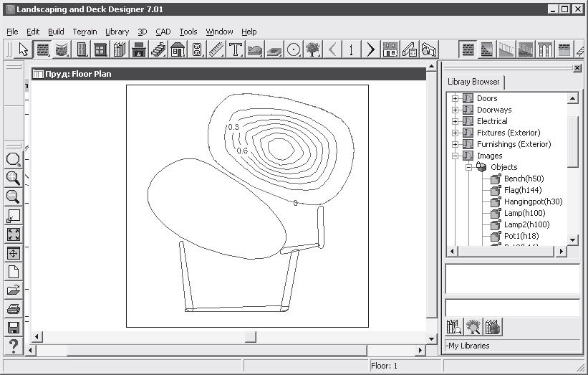The image size is (588, 375).
Task: Expand the Electrical library folder
Action: click(455, 121)
